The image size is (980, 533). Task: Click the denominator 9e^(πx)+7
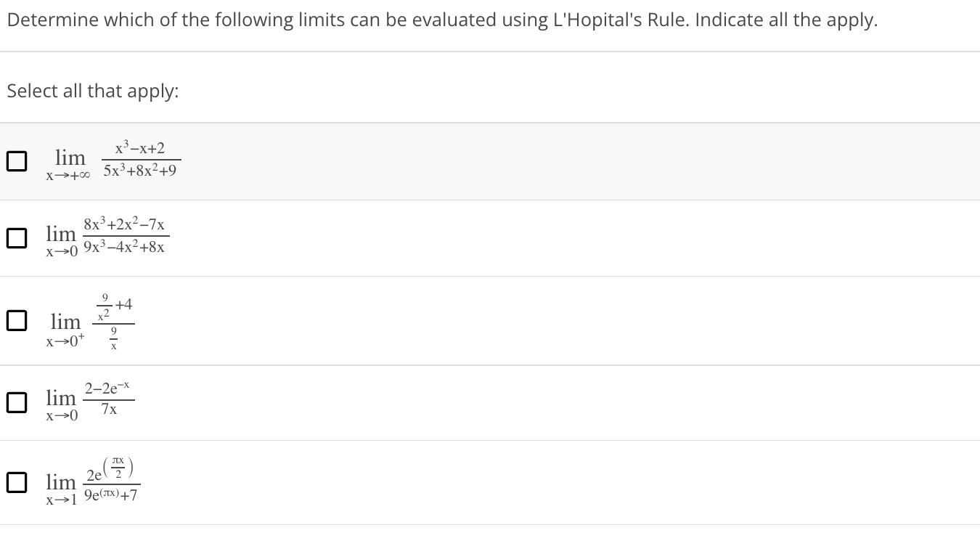[x=111, y=497]
